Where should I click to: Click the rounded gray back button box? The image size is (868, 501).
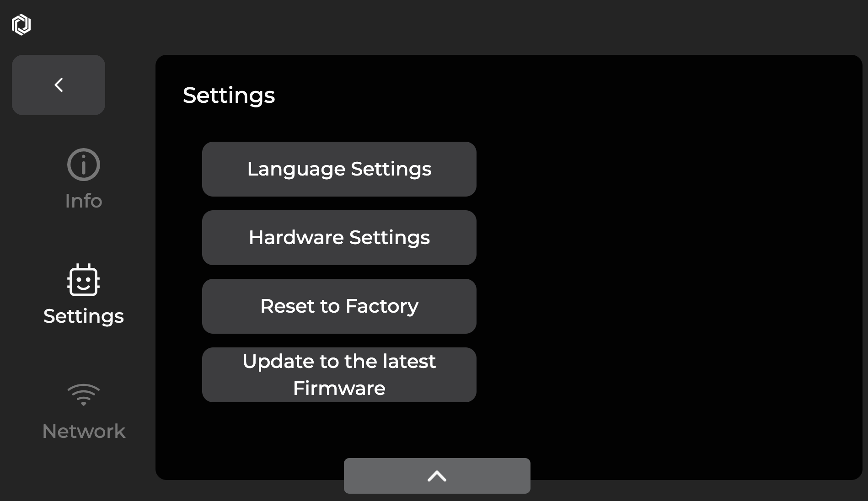[x=59, y=85]
